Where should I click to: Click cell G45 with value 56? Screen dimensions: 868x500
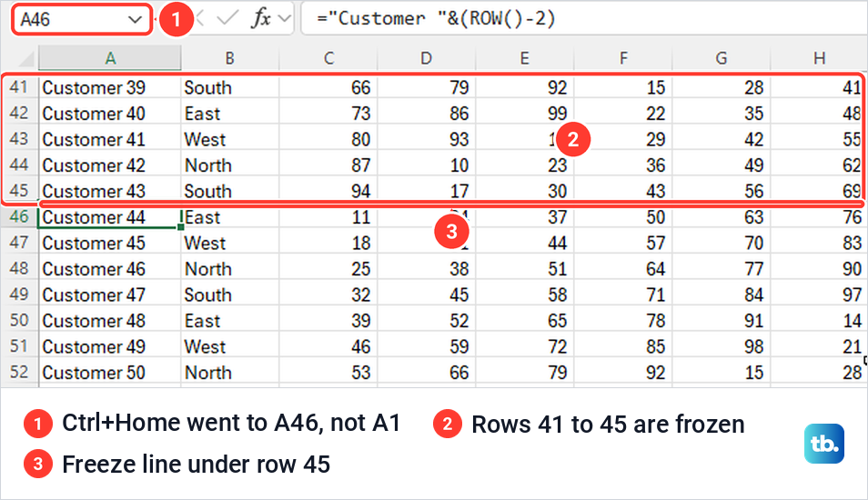pyautogui.click(x=722, y=191)
